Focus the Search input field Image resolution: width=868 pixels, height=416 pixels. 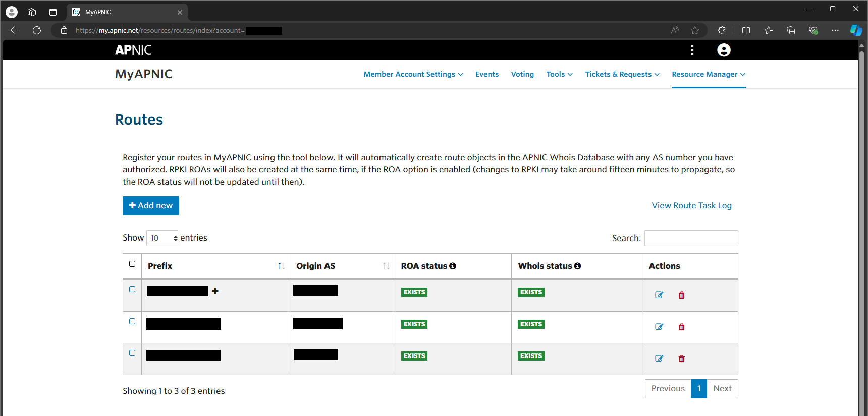tap(691, 238)
